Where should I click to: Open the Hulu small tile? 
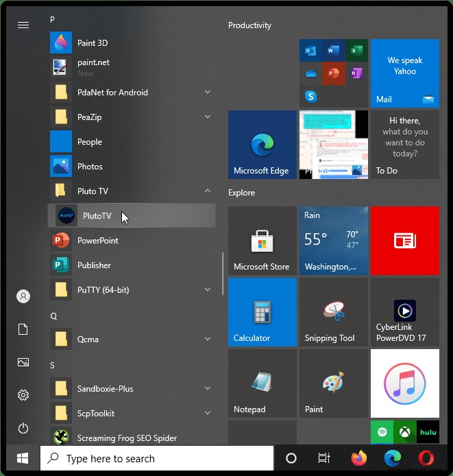pos(428,431)
